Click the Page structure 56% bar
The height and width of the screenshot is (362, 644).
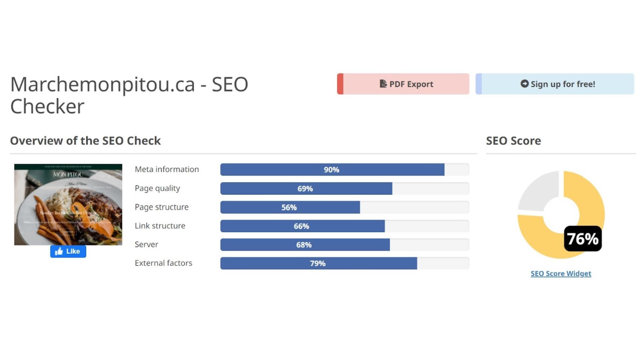tap(290, 207)
